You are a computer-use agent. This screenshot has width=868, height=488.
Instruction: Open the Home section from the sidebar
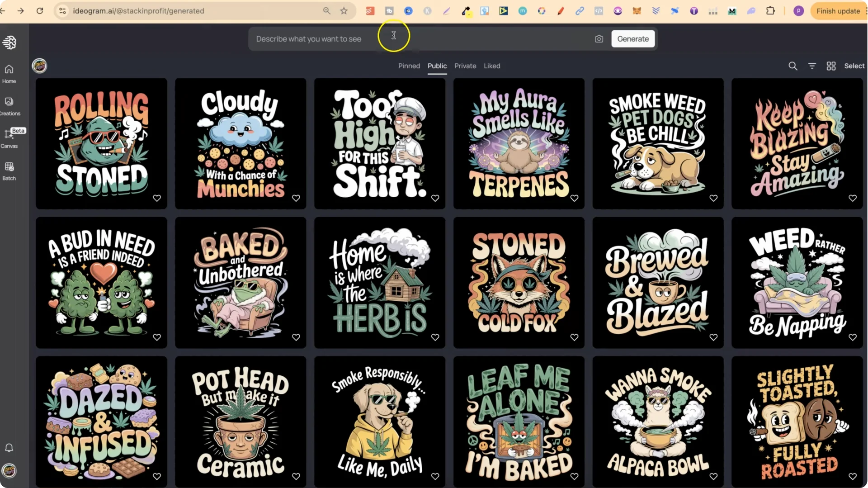(x=9, y=74)
